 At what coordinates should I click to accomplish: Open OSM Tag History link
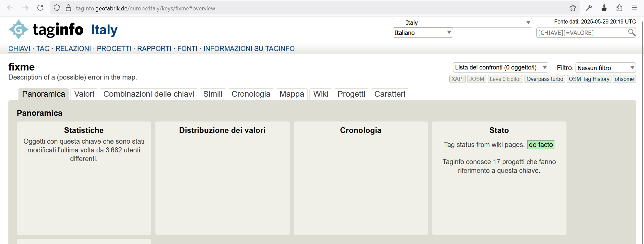tap(589, 79)
